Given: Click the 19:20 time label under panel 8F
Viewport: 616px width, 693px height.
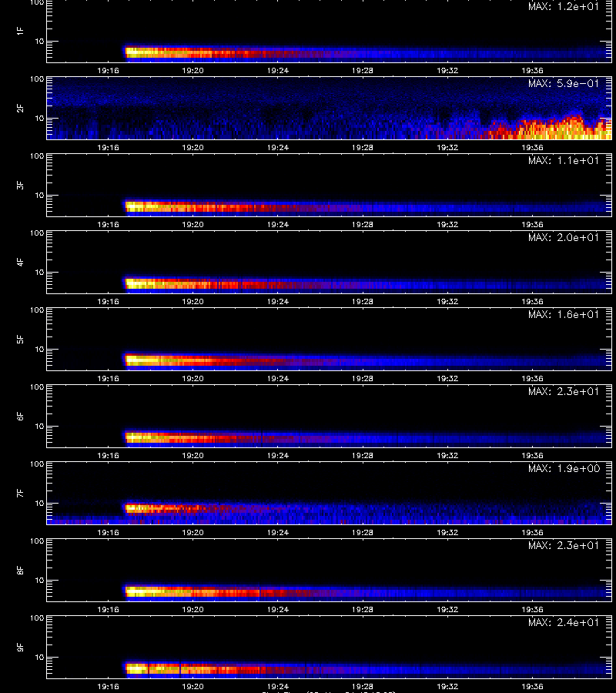Looking at the screenshot, I should [x=192, y=610].
